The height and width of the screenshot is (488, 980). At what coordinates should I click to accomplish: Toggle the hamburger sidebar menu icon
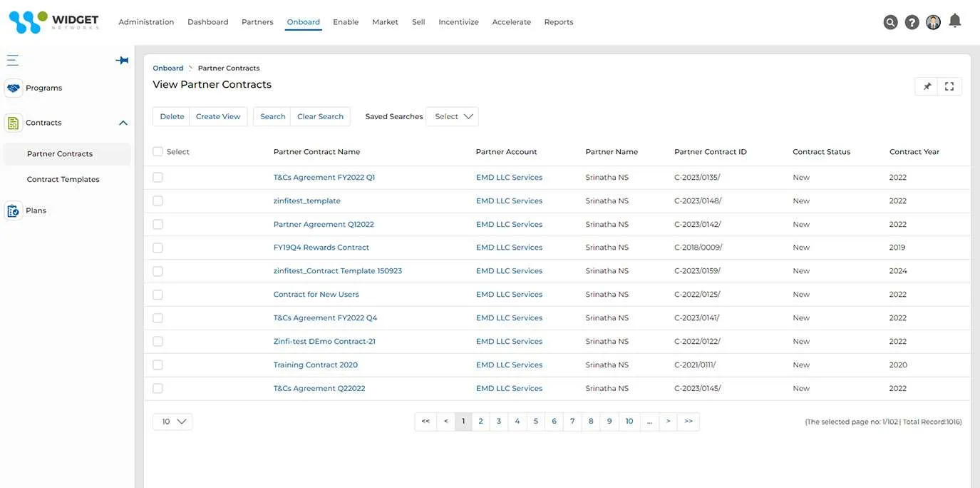click(13, 60)
